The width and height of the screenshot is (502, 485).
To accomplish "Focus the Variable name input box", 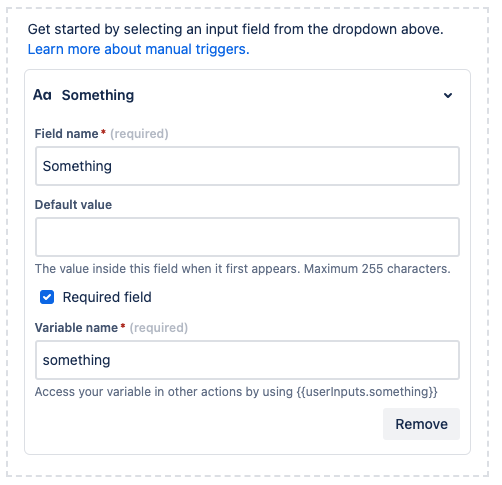I will tap(247, 360).
